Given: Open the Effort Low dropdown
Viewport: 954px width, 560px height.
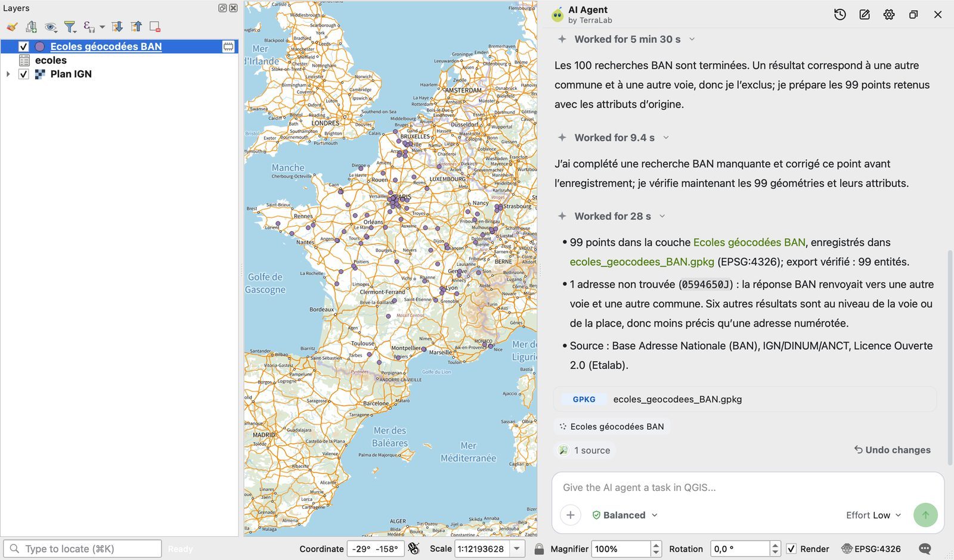Looking at the screenshot, I should 874,515.
